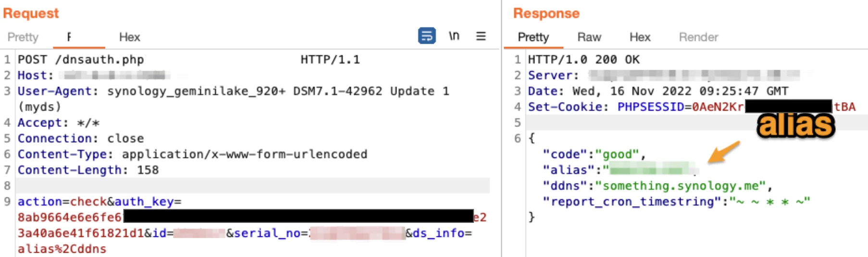Switch to the Request Hex tab

[129, 37]
